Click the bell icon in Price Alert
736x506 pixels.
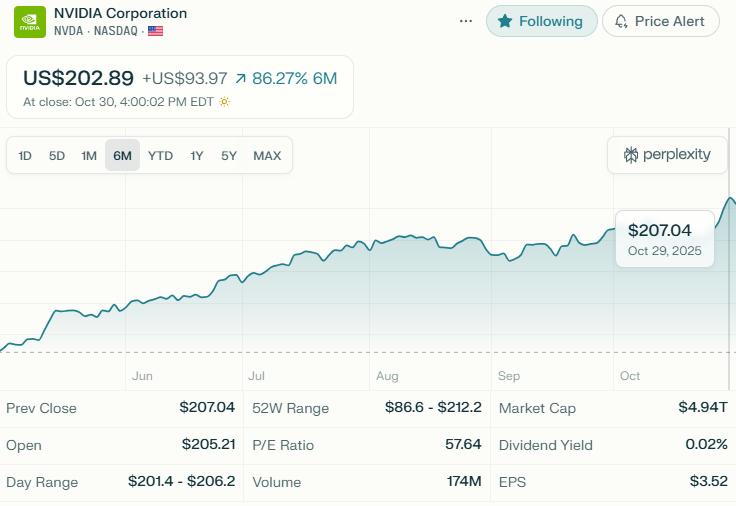621,21
